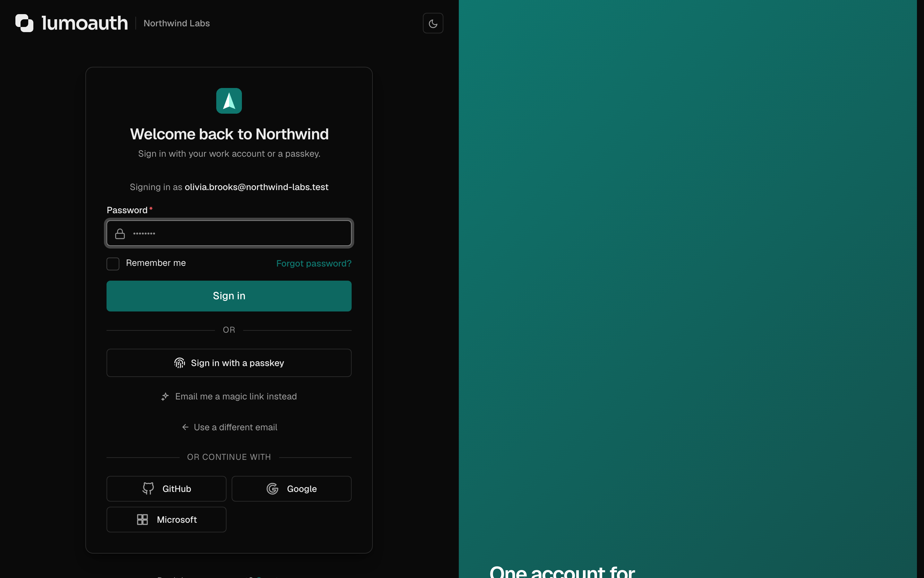Click the lock icon in password field
This screenshot has height=578, width=924.
[x=120, y=233]
